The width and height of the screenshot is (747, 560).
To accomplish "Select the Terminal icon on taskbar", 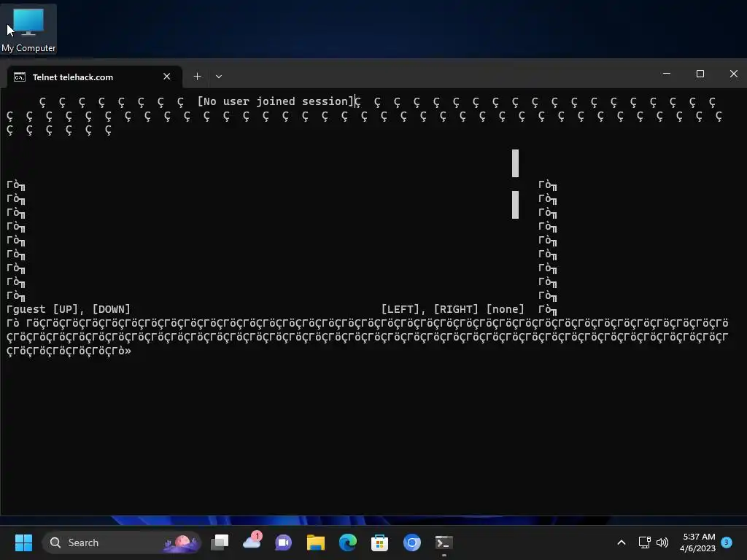I will [444, 542].
